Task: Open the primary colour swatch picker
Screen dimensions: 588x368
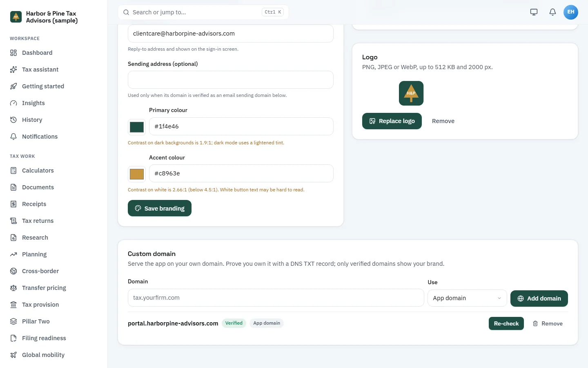Action: (x=137, y=127)
